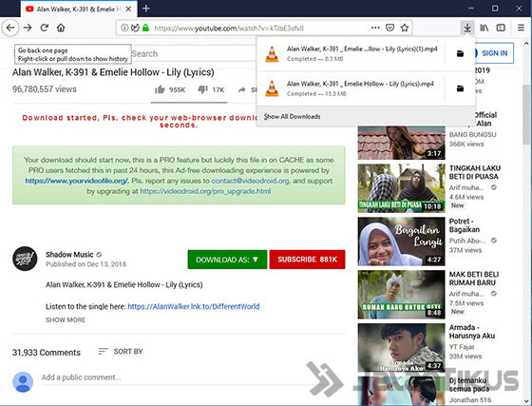Click the SIGN IN button
Image resolution: width=532 pixels, height=406 pixels.
point(494,53)
